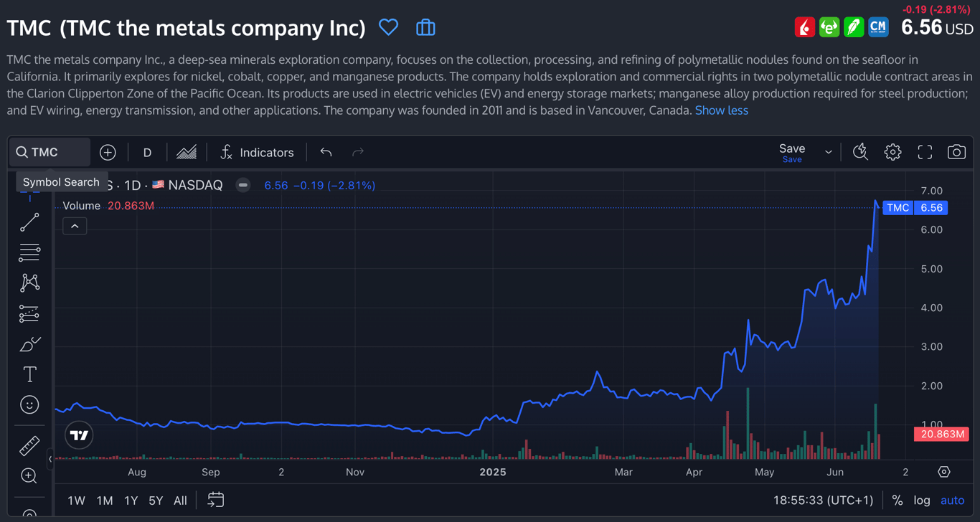Screen dimensions: 980x522
Task: Click the portfolio briefcase icon
Action: [425, 28]
